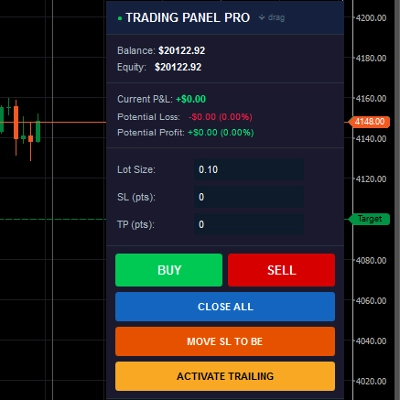The width and height of the screenshot is (400, 400).
Task: Click the 4060.00 price axis label
Action: tap(371, 301)
